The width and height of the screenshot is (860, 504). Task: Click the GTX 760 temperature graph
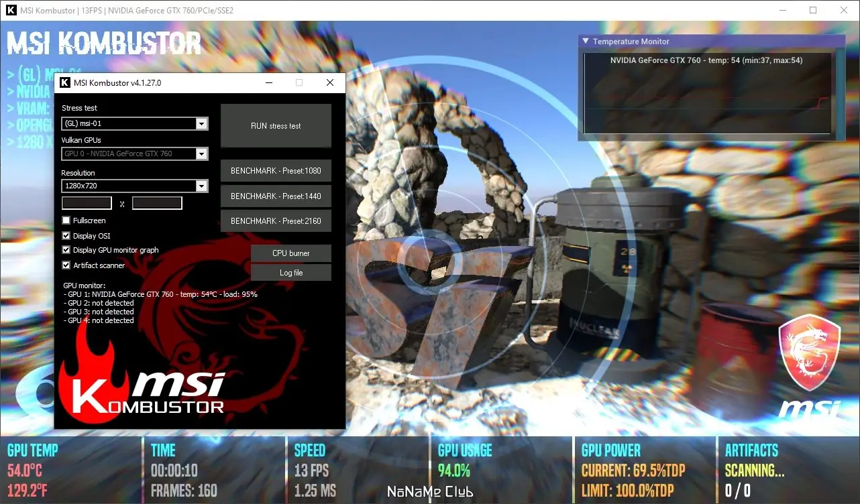(706, 93)
